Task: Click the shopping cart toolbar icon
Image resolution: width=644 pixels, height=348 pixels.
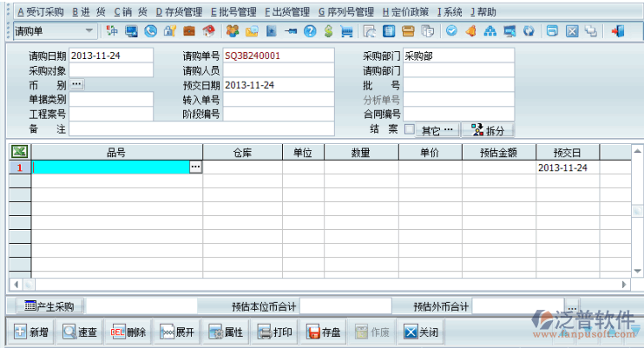Action: coord(347,32)
